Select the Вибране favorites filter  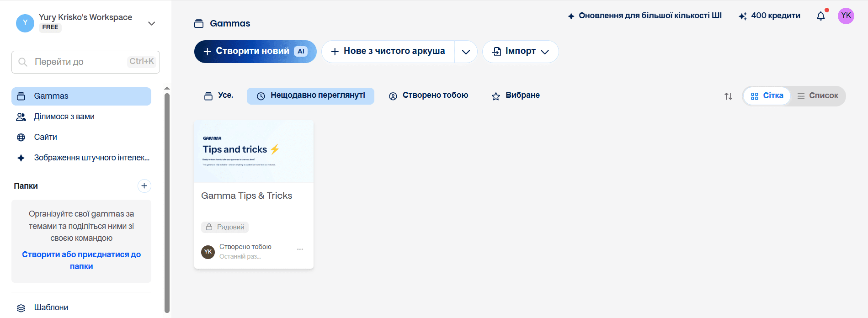click(x=516, y=95)
